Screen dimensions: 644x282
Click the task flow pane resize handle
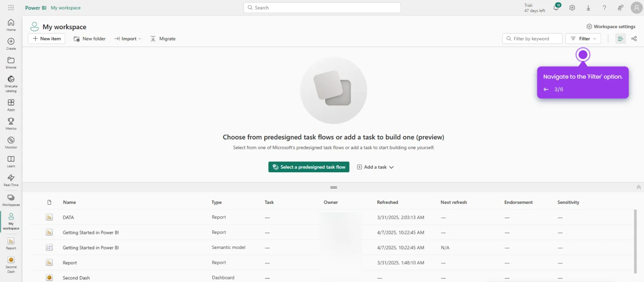coord(333,187)
